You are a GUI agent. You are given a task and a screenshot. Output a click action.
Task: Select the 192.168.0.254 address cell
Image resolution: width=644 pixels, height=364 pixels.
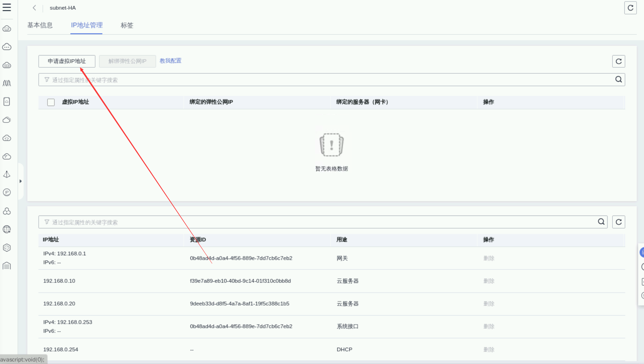[x=61, y=349]
